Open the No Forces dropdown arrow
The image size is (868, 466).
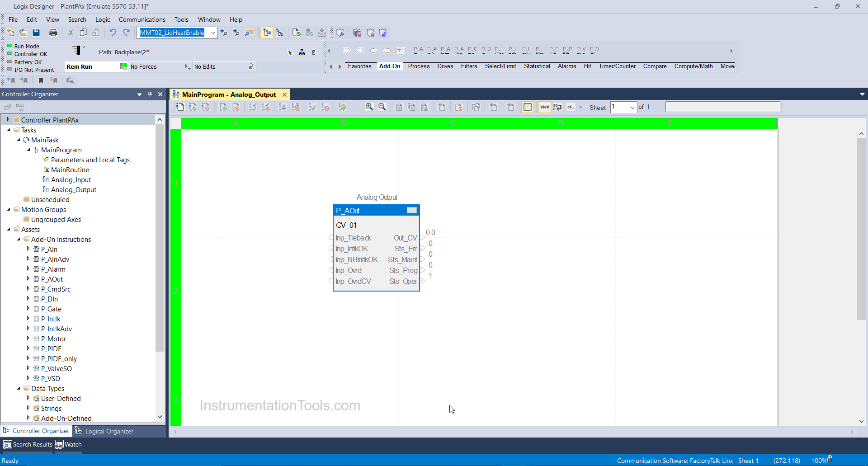pos(187,66)
